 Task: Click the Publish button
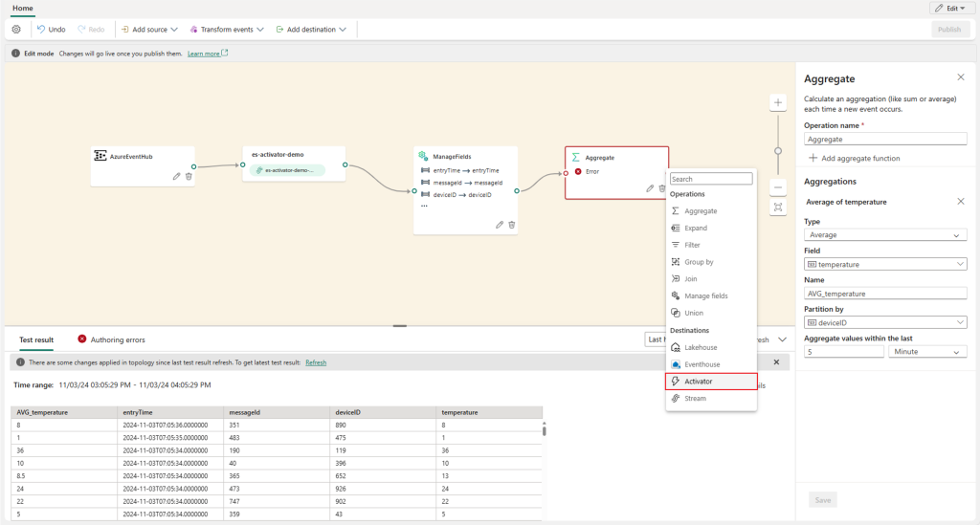[948, 30]
